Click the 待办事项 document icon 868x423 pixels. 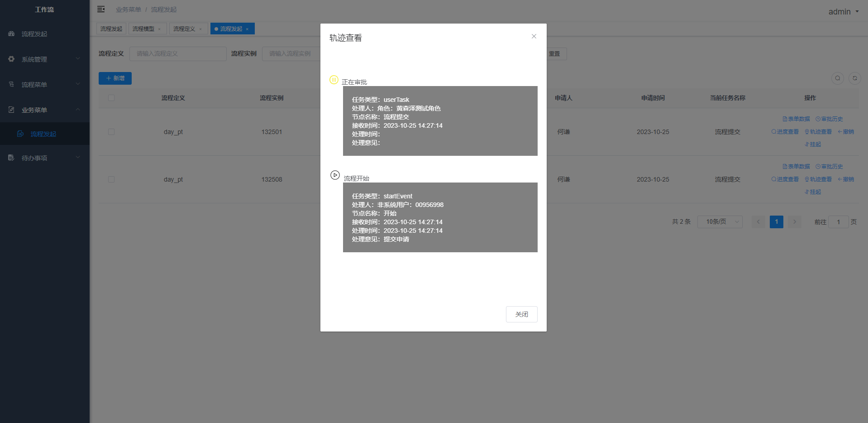[x=11, y=158]
